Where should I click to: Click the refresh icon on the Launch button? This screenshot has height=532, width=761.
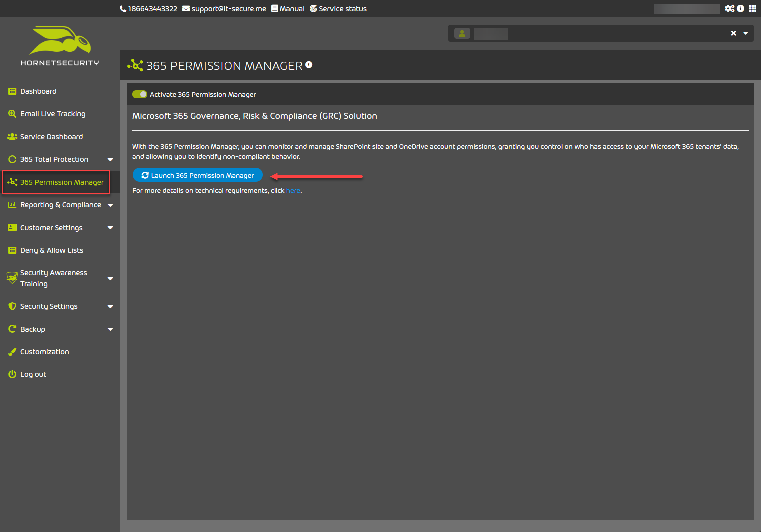(x=145, y=175)
